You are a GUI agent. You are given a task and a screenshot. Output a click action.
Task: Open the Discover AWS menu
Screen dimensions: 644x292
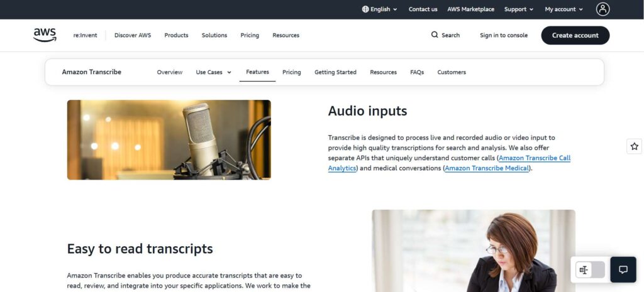pos(133,35)
